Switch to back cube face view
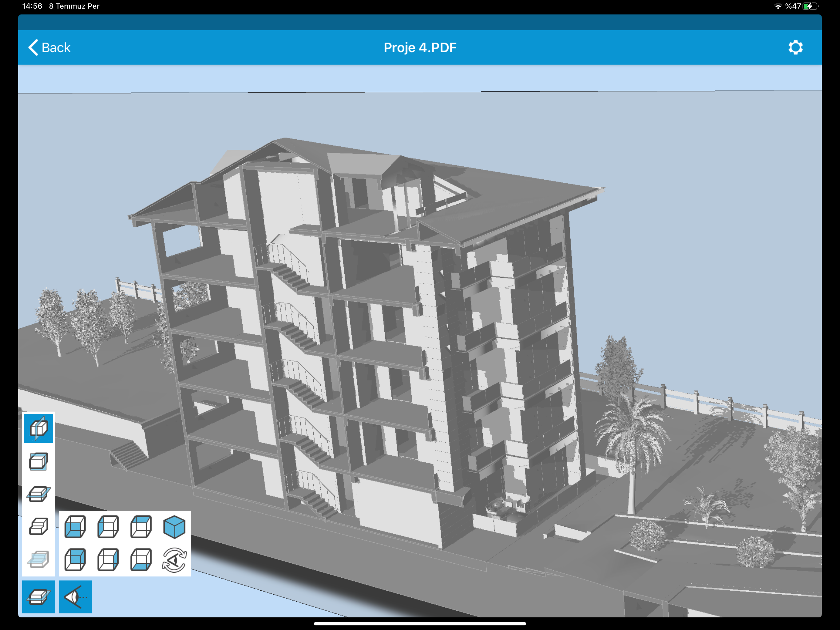Screen dimensions: 840x630 [x=75, y=559]
